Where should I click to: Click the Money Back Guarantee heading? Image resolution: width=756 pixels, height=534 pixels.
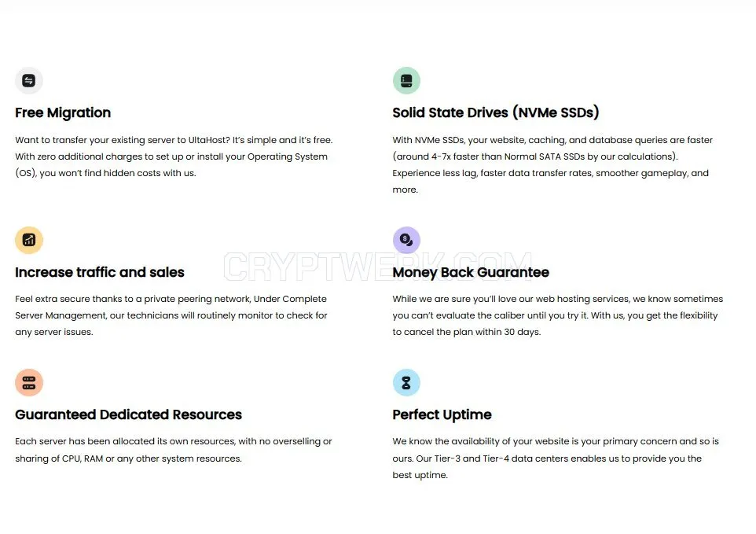pyautogui.click(x=471, y=272)
